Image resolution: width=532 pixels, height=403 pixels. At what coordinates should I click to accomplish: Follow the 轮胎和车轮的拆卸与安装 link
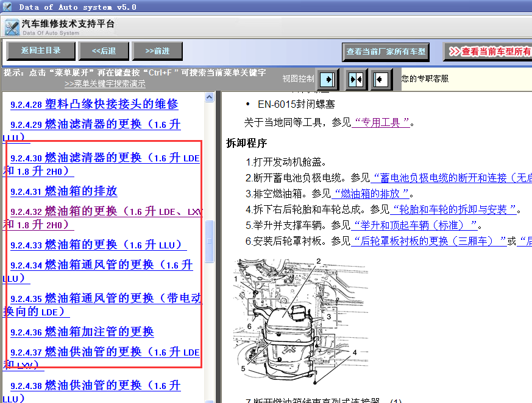pyautogui.click(x=453, y=209)
